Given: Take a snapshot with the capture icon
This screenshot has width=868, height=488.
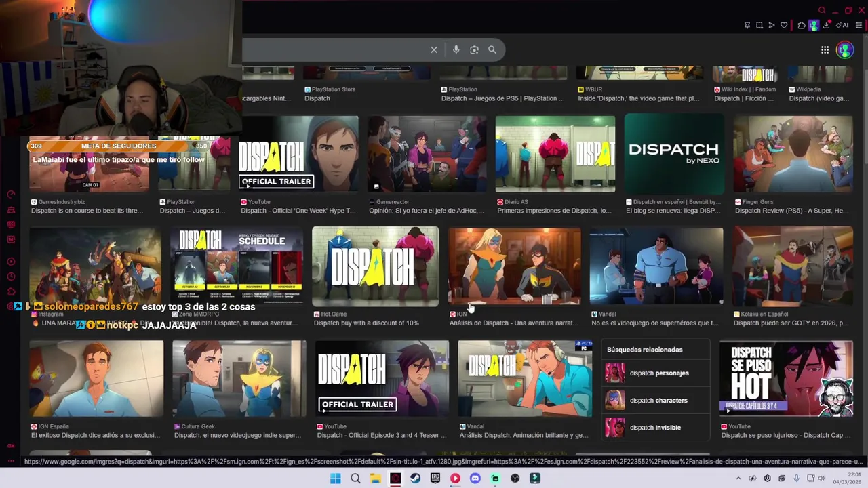Looking at the screenshot, I should (x=759, y=25).
